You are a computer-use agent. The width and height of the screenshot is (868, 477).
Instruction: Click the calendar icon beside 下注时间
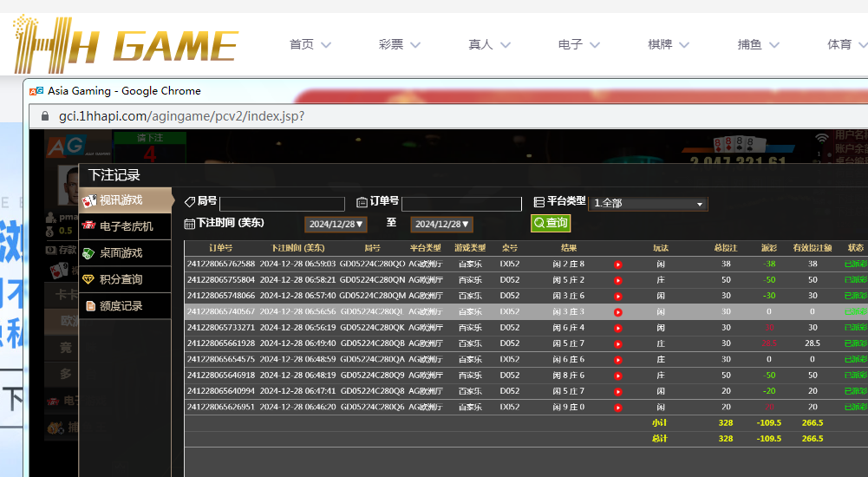coord(190,224)
